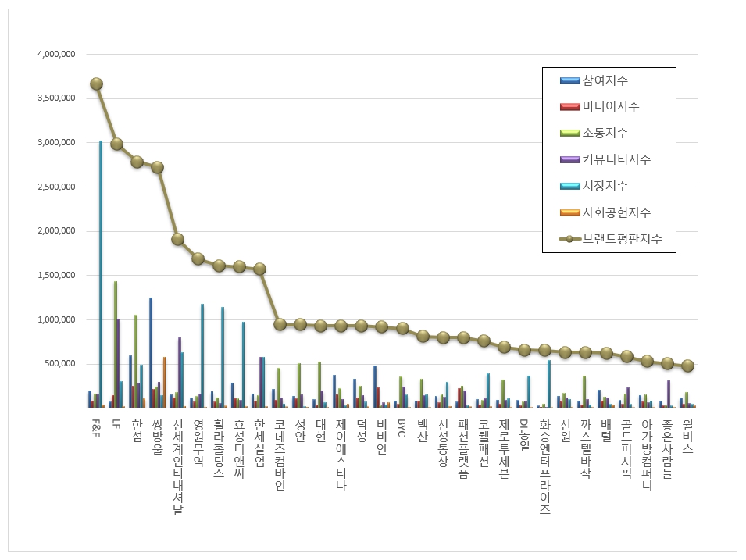Image resolution: width=746 pixels, height=560 pixels.
Task: Click the 제이에스티나 x-axis label
Action: point(341,455)
